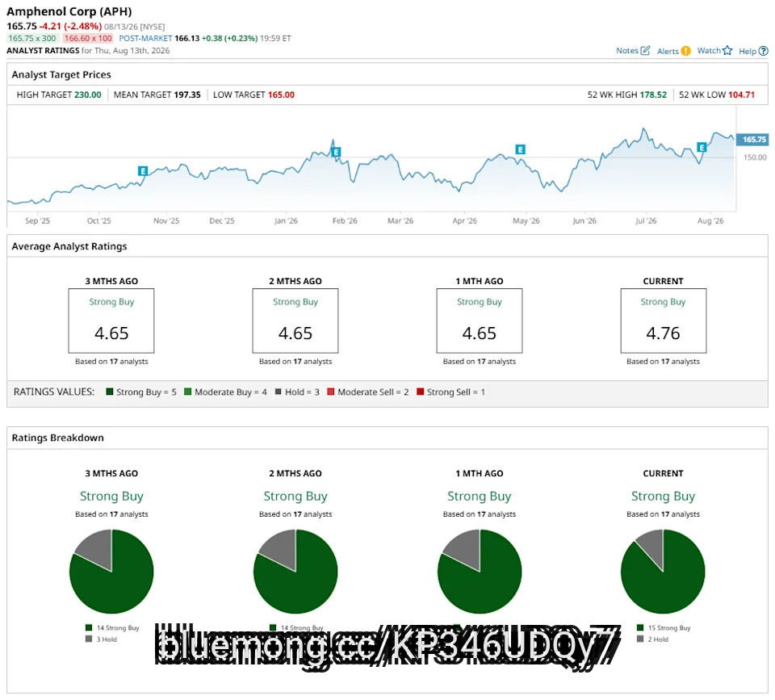Click the earnings E marker near Aug '26
This screenshot has width=775, height=700.
702,147
